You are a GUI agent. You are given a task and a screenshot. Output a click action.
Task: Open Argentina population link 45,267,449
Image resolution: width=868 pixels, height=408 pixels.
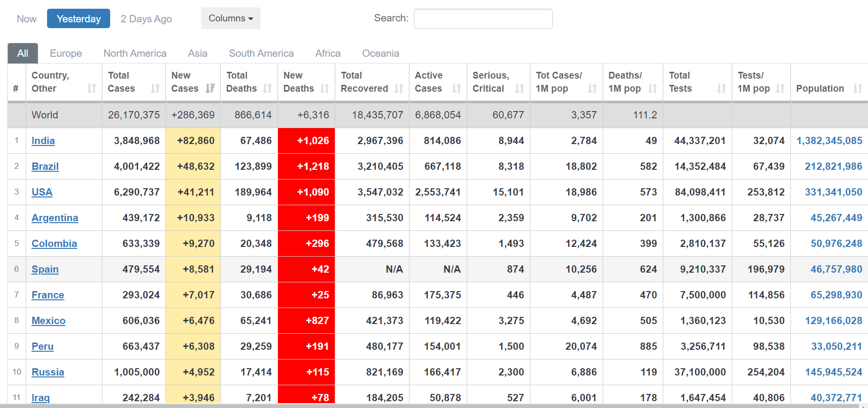click(x=836, y=218)
